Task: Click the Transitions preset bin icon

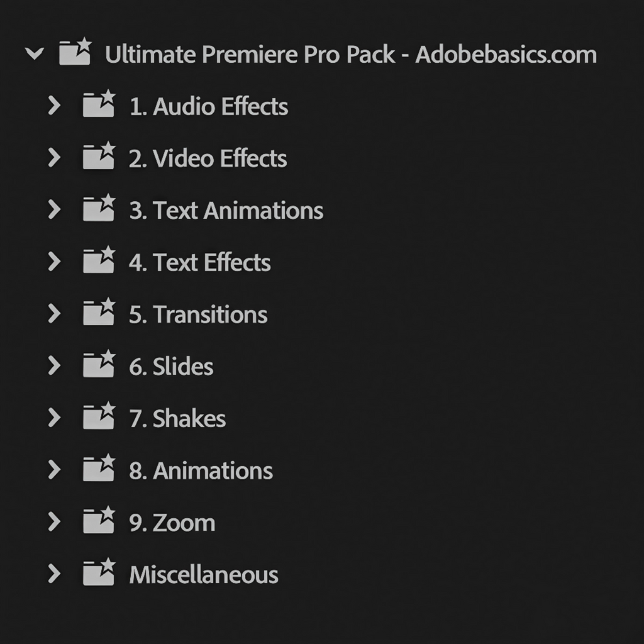Action: 98,314
